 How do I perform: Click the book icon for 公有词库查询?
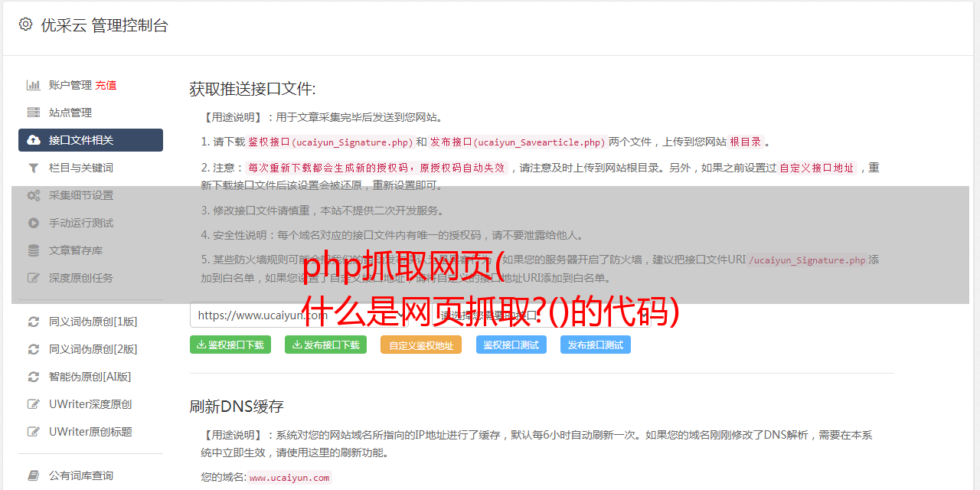click(x=34, y=475)
